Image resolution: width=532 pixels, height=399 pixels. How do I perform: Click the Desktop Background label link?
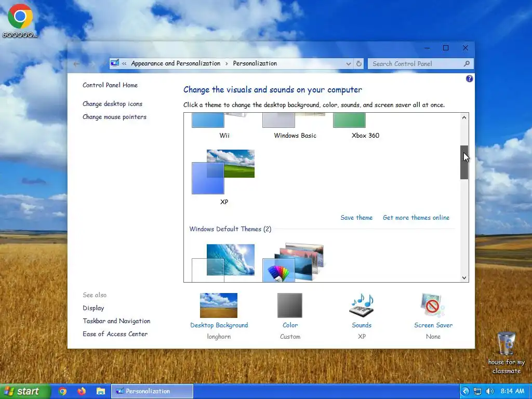click(x=219, y=325)
